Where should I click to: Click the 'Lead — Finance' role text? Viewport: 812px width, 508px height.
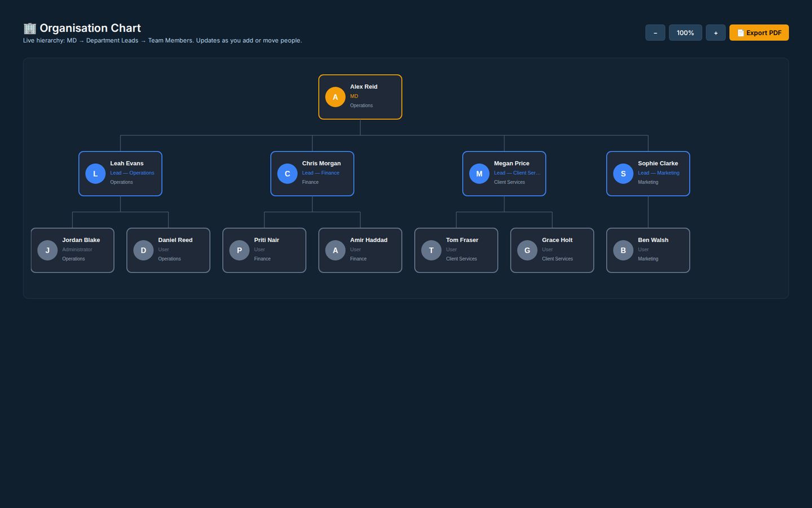pyautogui.click(x=320, y=173)
